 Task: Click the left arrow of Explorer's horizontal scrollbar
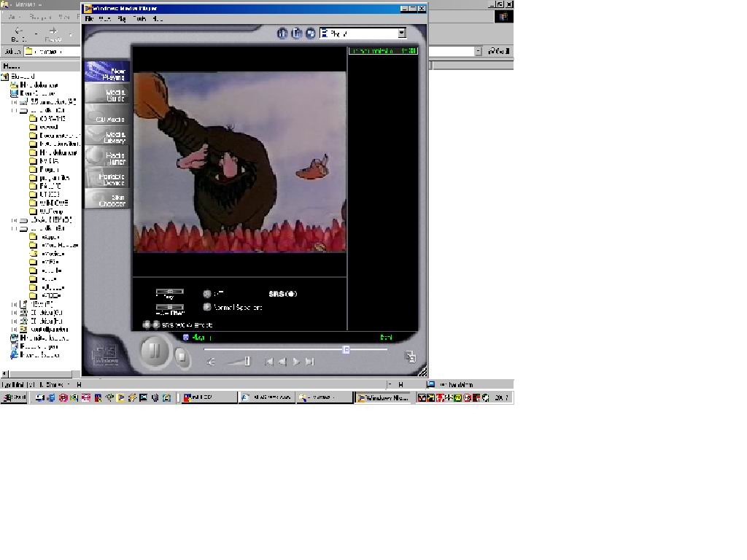(4, 374)
